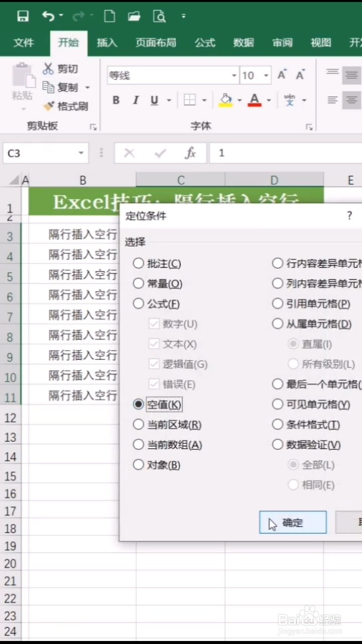Click the Print Preview icon
Viewport: 362px width, 644px height.
click(159, 17)
